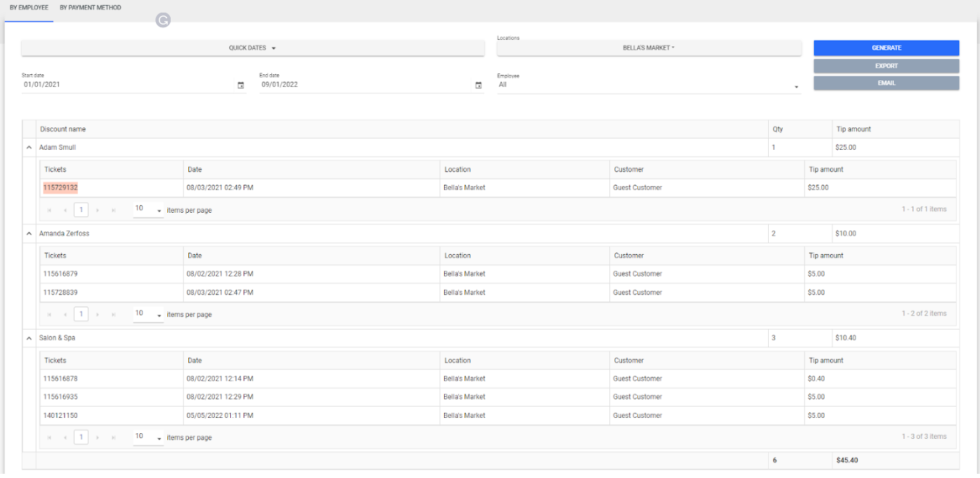Switch to the By Payment Method tab
Screen dimensions: 980x478
[x=90, y=8]
